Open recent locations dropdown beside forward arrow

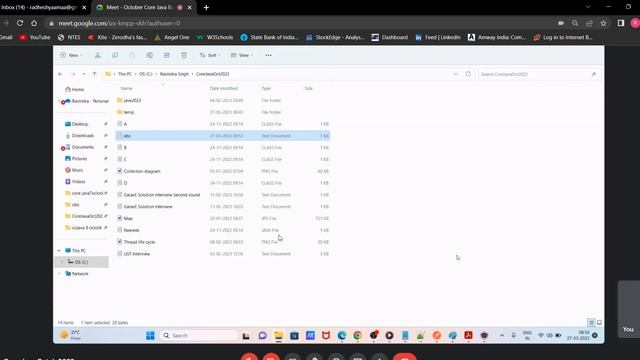pos(84,74)
